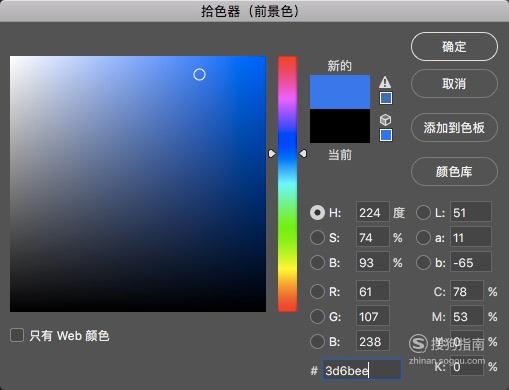Click the 确定 button
The width and height of the screenshot is (509, 390).
pos(454,47)
